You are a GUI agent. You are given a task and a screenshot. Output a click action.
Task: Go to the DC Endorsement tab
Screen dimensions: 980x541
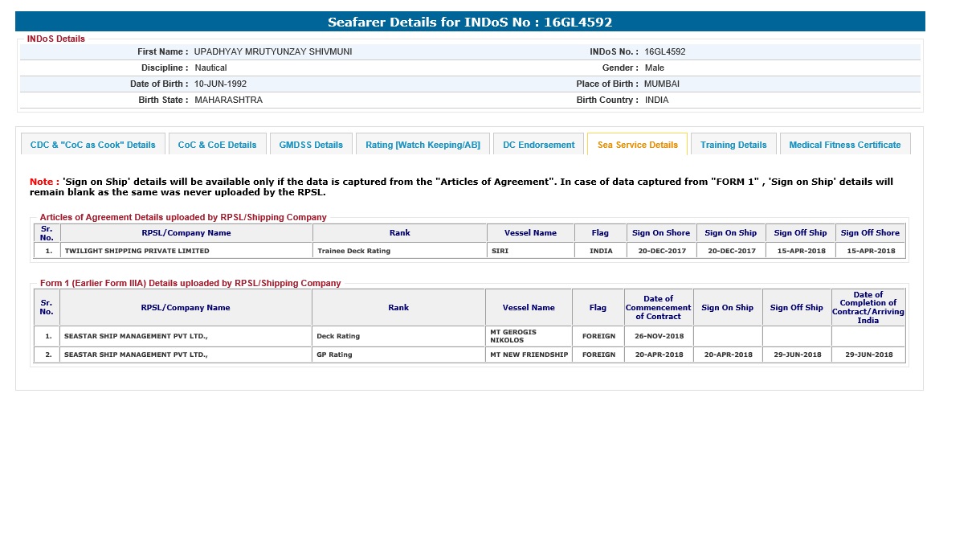tap(538, 145)
